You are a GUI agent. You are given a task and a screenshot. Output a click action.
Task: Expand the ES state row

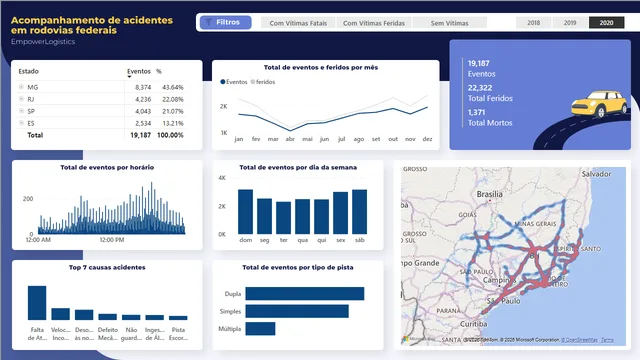coord(21,122)
